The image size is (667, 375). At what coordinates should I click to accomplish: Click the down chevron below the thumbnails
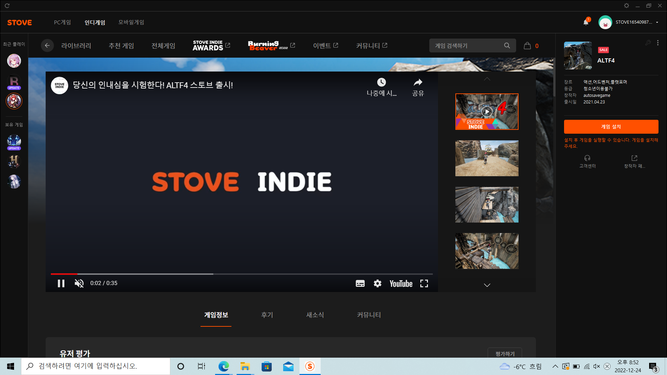point(487,285)
